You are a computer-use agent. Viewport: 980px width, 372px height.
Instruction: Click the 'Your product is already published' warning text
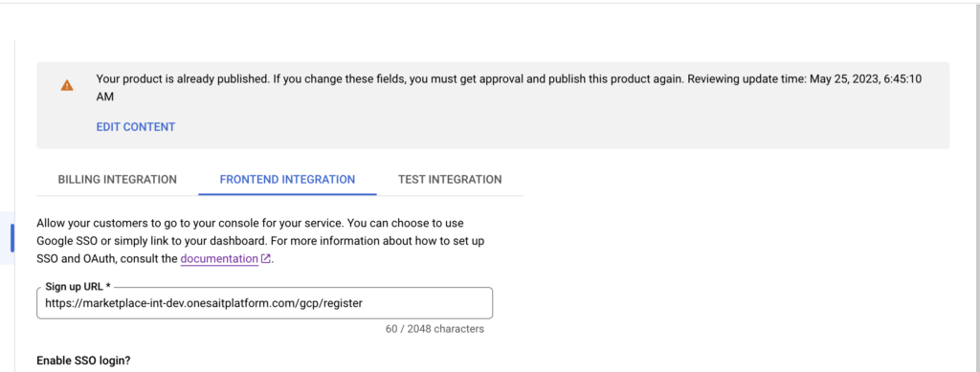pyautogui.click(x=508, y=88)
